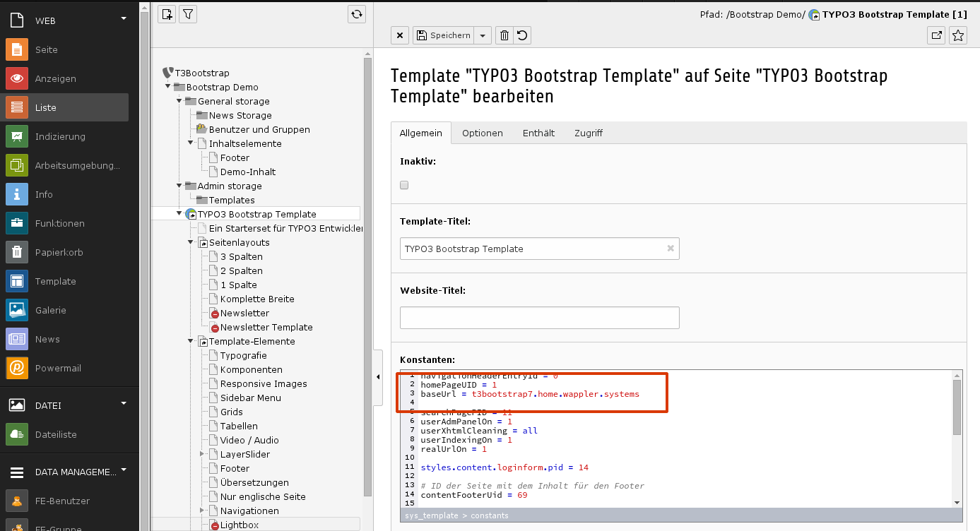The image size is (980, 531).
Task: Open the Info module
Action: (x=17, y=194)
